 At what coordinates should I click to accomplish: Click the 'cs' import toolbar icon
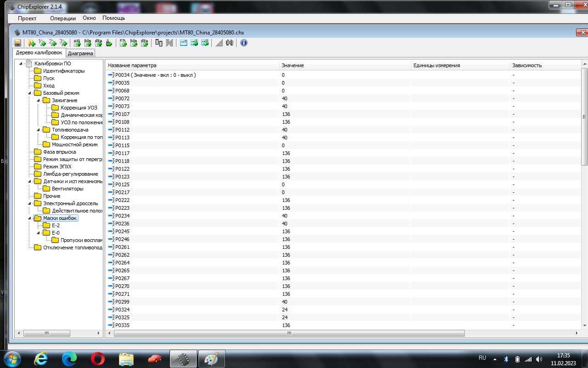(x=123, y=43)
